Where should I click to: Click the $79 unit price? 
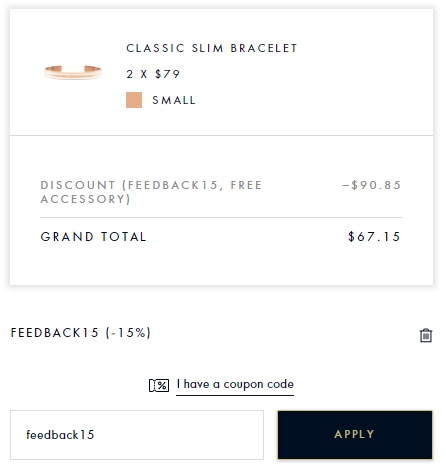pos(167,74)
